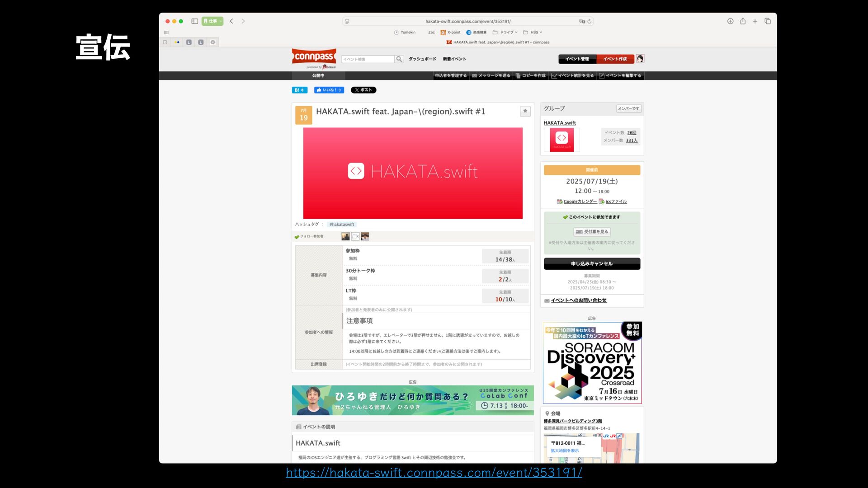Screen dimensions: 868x488
Task: Expand the HSS bookmarks folder
Action: click(533, 33)
